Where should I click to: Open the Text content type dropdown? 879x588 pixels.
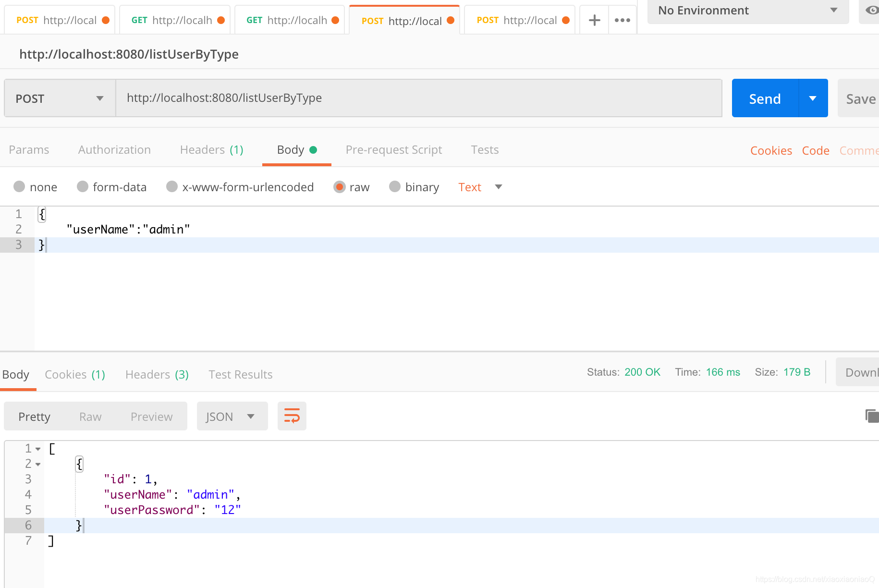(480, 187)
